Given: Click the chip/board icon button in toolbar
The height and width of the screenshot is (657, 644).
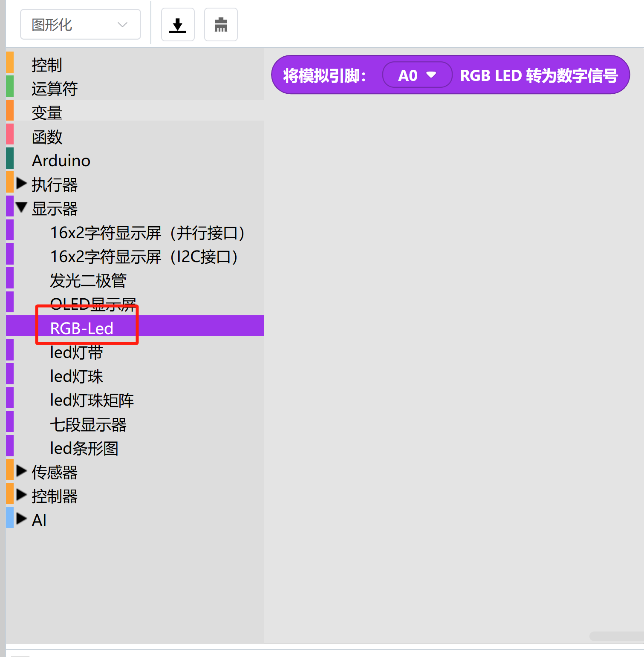Looking at the screenshot, I should 221,25.
